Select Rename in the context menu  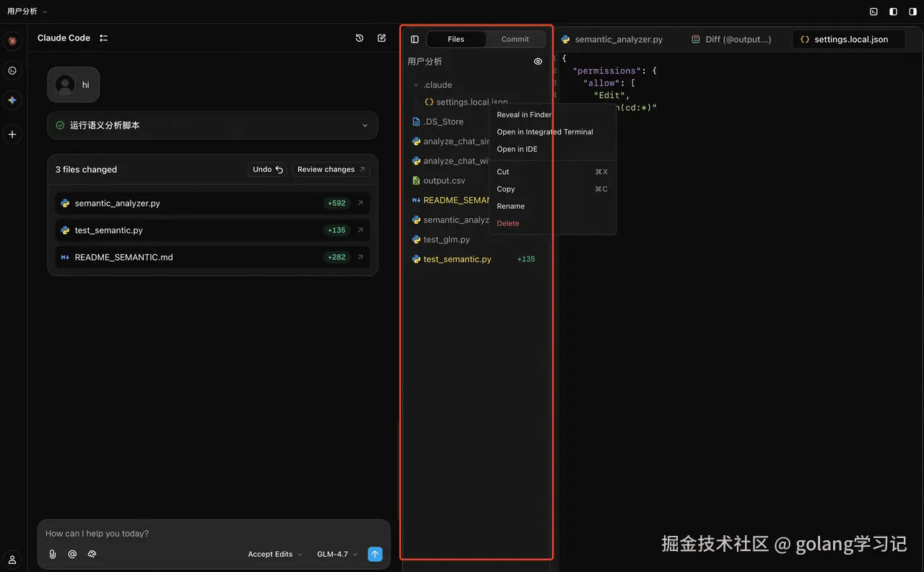click(552, 207)
